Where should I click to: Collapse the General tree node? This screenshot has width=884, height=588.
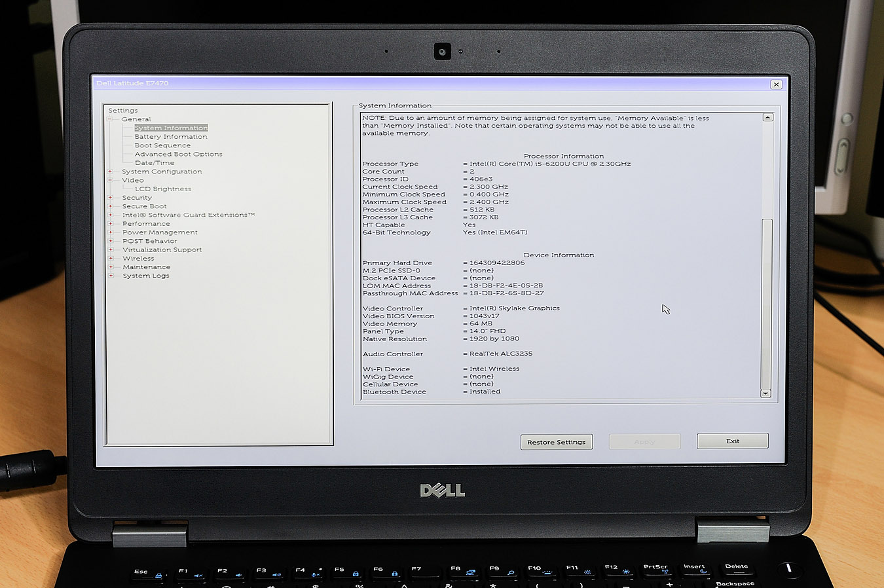point(110,119)
